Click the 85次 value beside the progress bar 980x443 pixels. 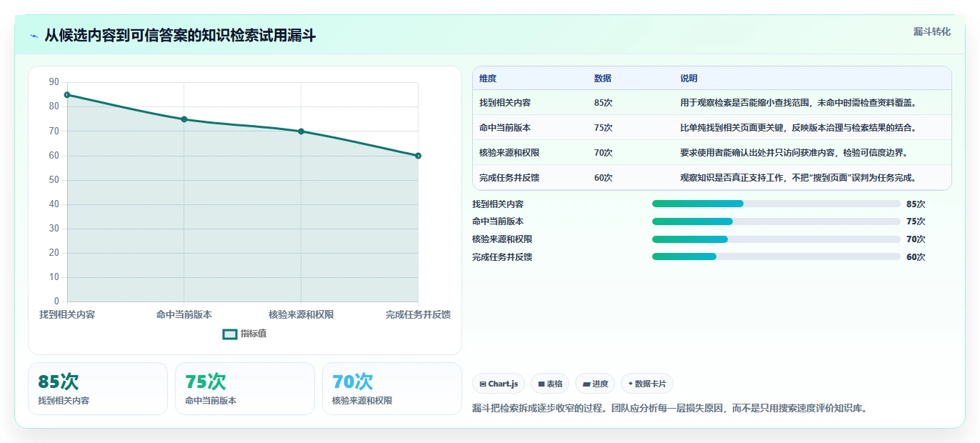pyautogui.click(x=916, y=204)
